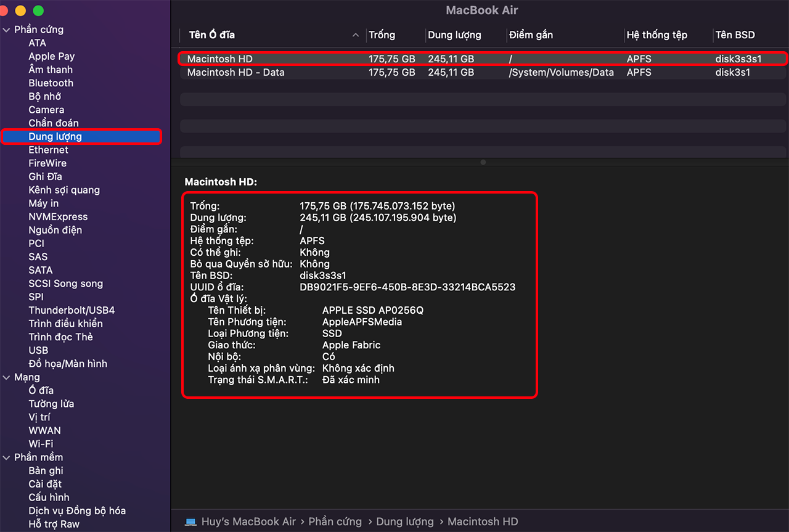Open Nguồn điện entry
This screenshot has width=789, height=532.
click(x=55, y=230)
